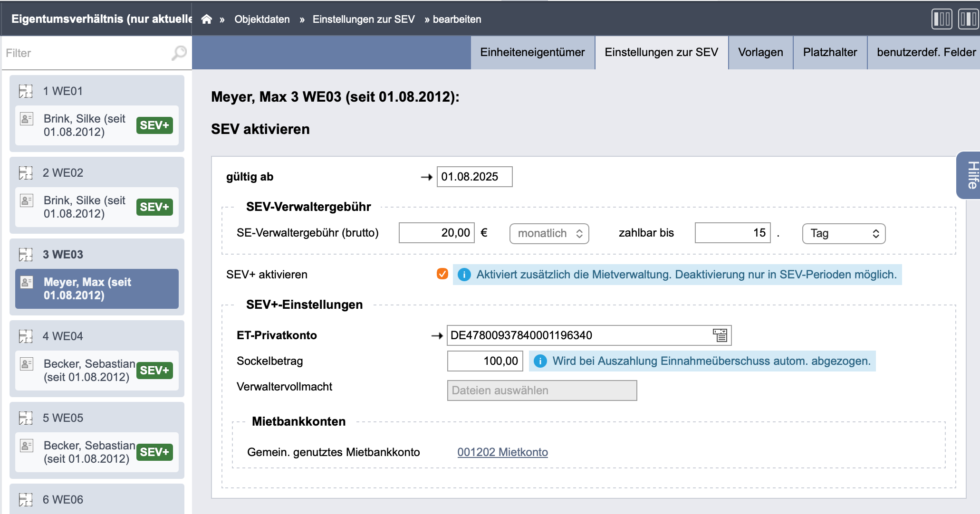Click unit icon next to 4 WE04
This screenshot has height=514, width=980.
26,336
